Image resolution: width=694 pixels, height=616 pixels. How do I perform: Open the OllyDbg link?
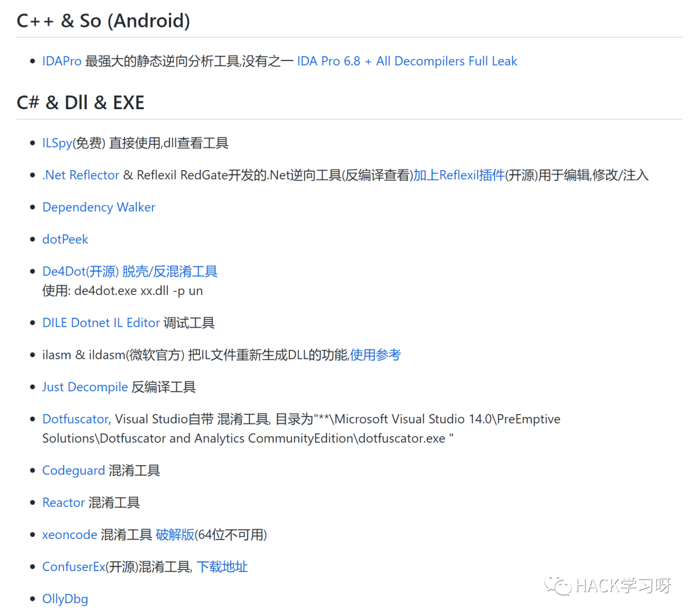(x=65, y=599)
